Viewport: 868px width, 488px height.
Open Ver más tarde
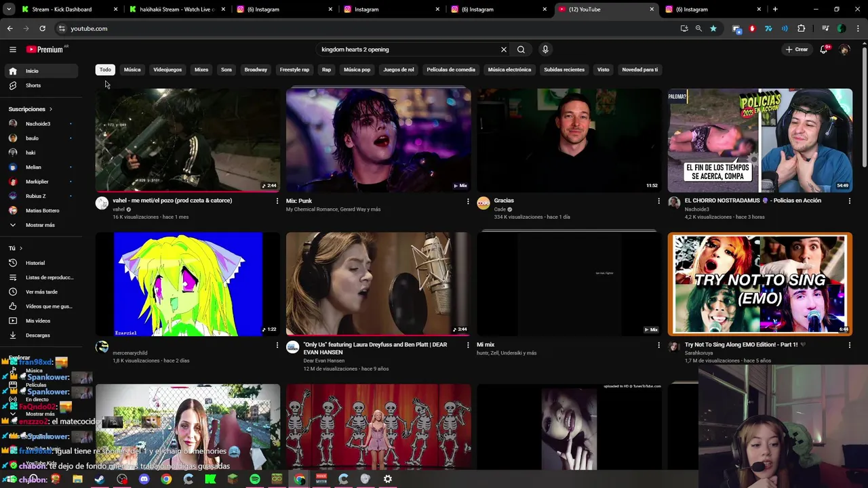(41, 292)
